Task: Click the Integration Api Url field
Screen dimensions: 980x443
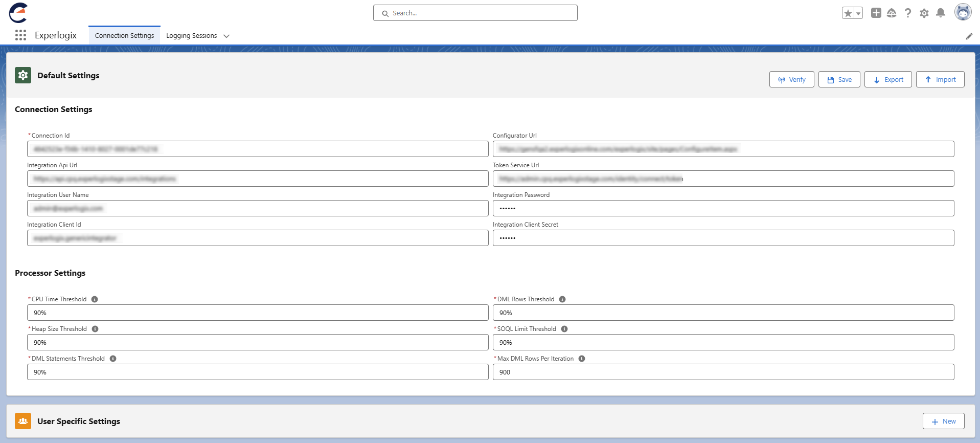Action: [258, 179]
